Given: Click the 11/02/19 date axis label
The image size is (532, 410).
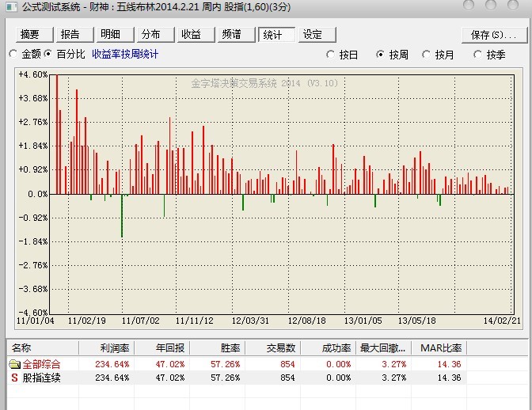Looking at the screenshot, I should pyautogui.click(x=87, y=321).
